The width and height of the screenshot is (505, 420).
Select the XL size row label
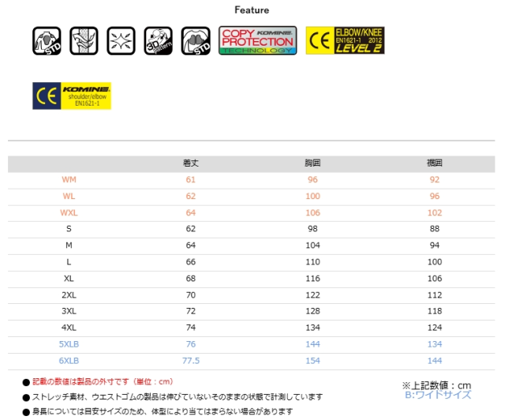pyautogui.click(x=69, y=279)
